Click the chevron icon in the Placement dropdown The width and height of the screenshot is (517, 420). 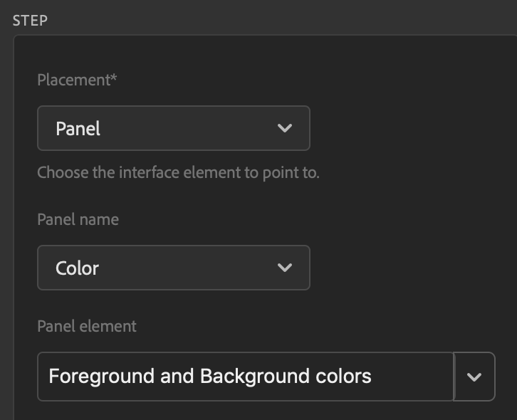pos(285,128)
